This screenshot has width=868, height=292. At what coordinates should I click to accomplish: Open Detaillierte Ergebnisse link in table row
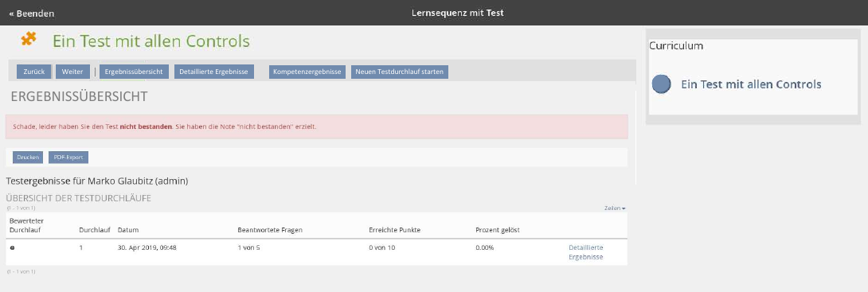click(585, 252)
